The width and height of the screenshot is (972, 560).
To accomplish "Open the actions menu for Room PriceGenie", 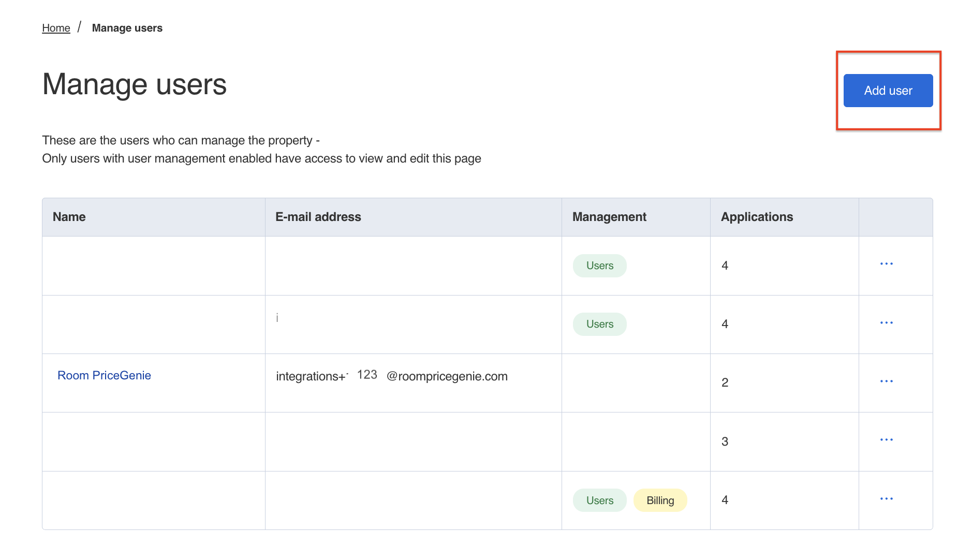I will tap(886, 381).
